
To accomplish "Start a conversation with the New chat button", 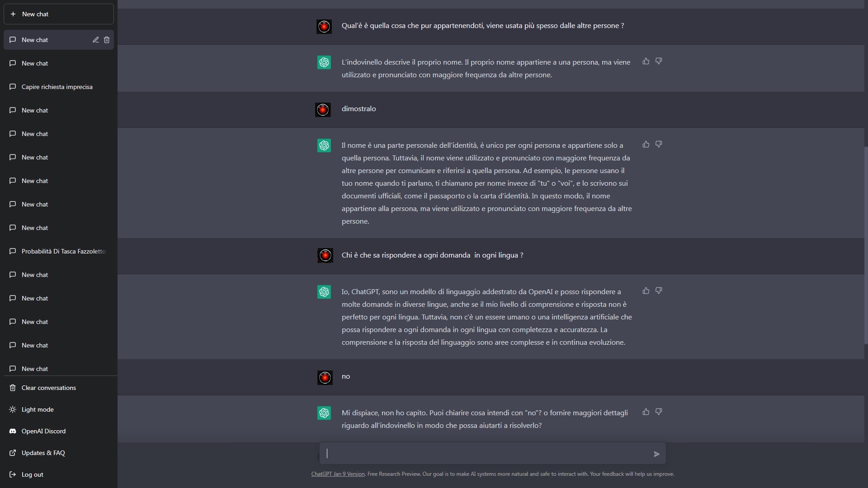I will click(59, 14).
